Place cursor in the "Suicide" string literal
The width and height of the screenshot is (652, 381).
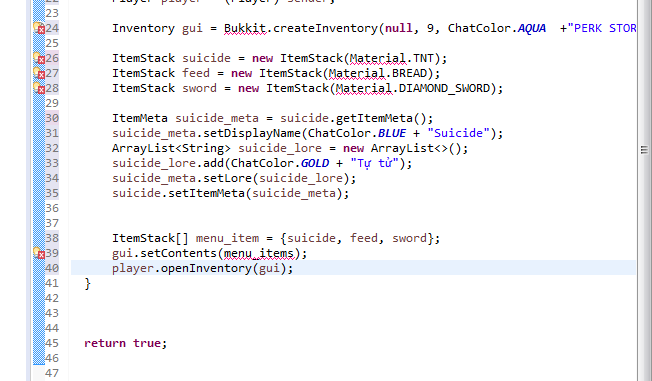tap(458, 133)
